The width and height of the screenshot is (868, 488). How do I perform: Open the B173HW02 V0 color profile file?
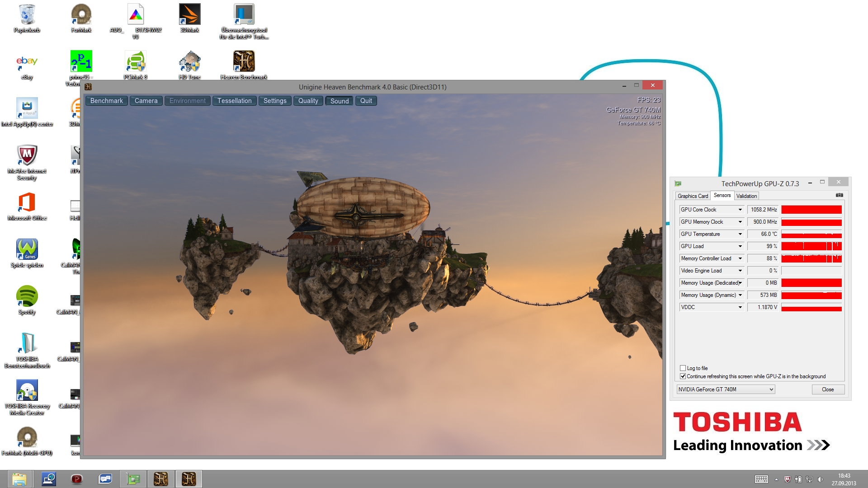coord(136,21)
